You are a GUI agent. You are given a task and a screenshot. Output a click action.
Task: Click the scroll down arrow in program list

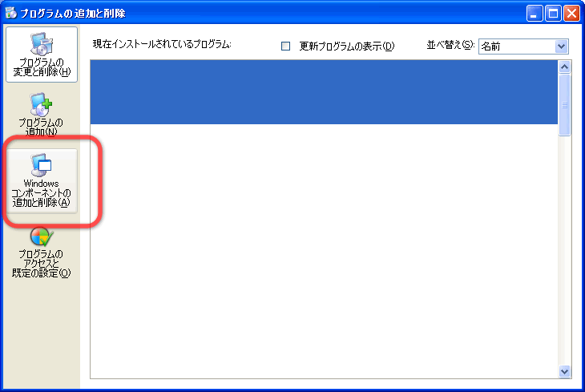tap(564, 371)
